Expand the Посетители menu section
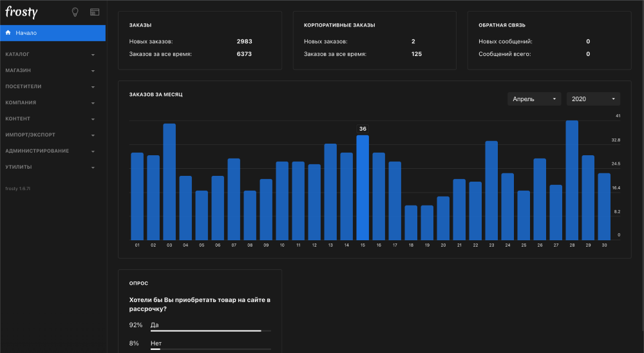This screenshot has width=644, height=353. click(23, 86)
